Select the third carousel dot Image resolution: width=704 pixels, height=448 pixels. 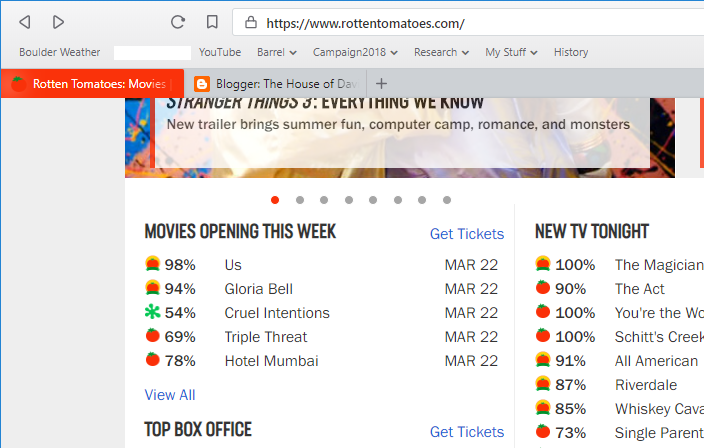coord(324,200)
